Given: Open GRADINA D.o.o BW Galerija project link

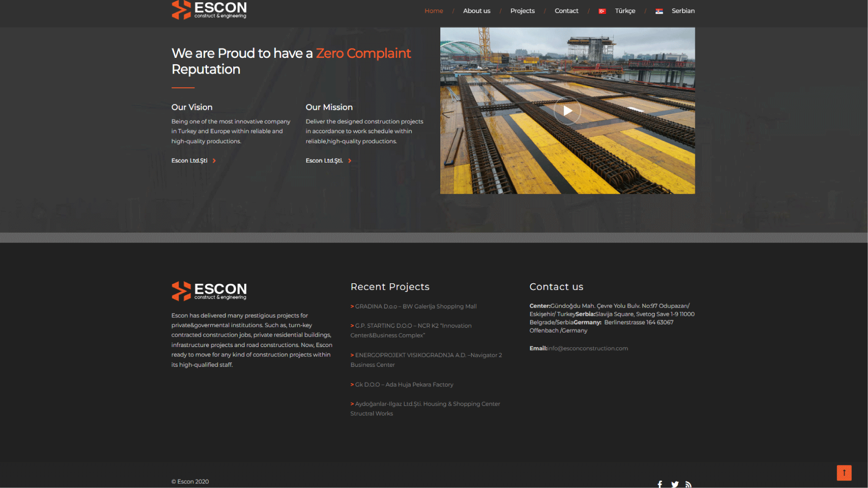Looking at the screenshot, I should (415, 306).
